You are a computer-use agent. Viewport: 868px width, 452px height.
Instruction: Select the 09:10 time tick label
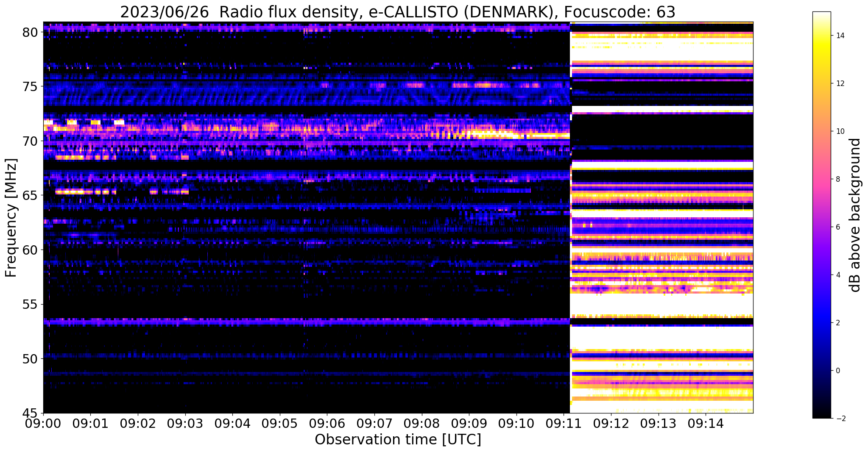(x=516, y=423)
